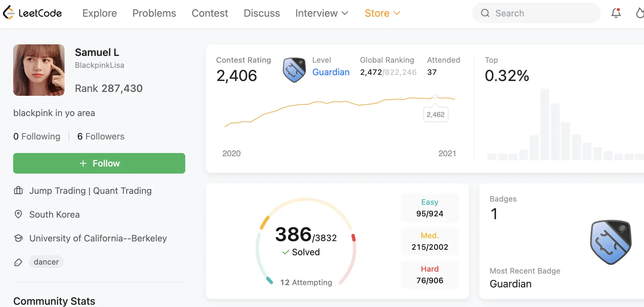Click the South Korea location text

(x=54, y=214)
